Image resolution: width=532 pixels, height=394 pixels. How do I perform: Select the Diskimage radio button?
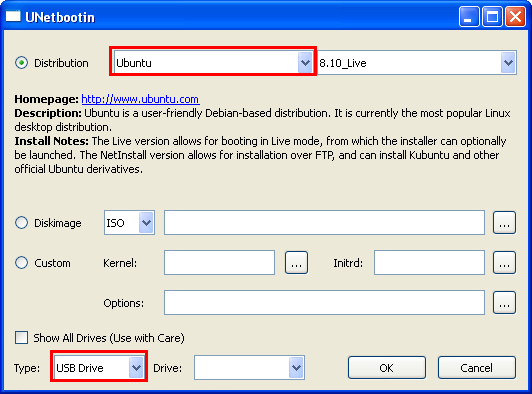(x=21, y=223)
